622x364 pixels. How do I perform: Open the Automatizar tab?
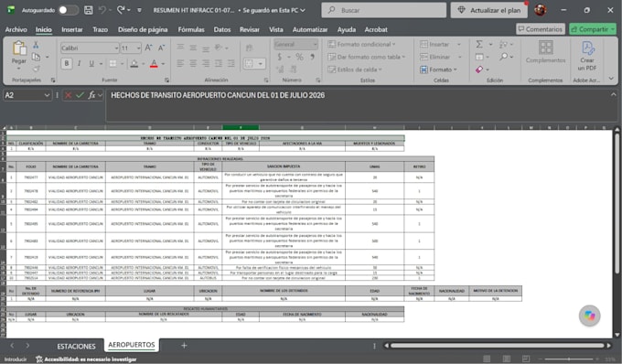(x=310, y=29)
